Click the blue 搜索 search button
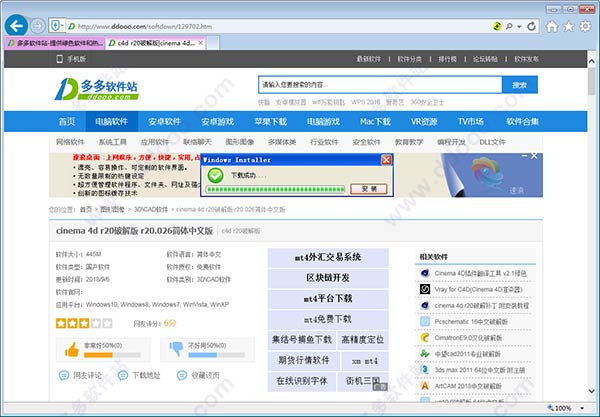 [520, 85]
